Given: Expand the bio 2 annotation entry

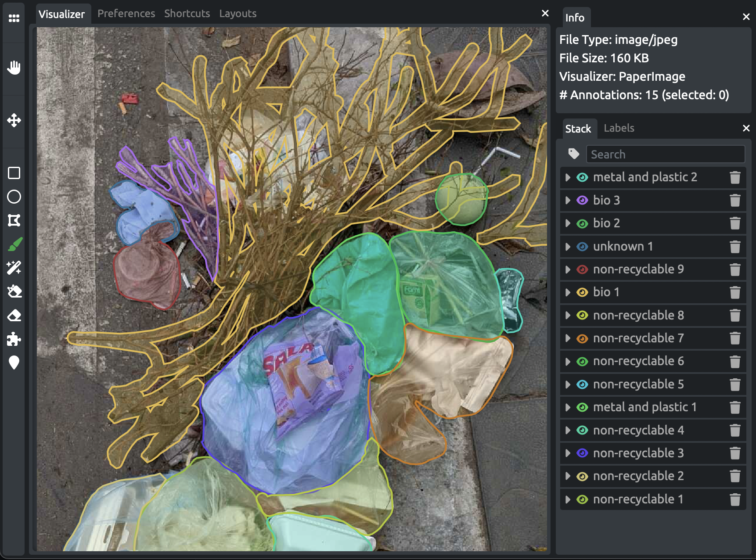Looking at the screenshot, I should point(568,223).
